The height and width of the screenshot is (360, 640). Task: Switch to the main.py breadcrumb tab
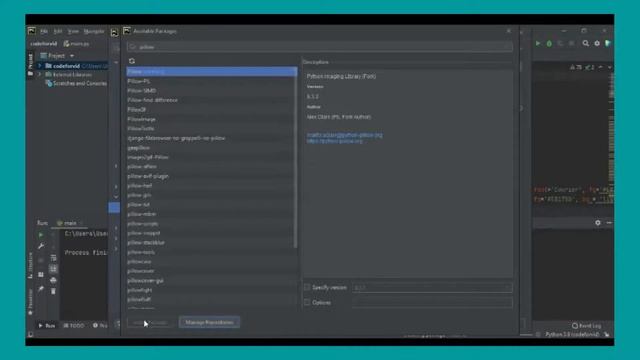[x=77, y=44]
